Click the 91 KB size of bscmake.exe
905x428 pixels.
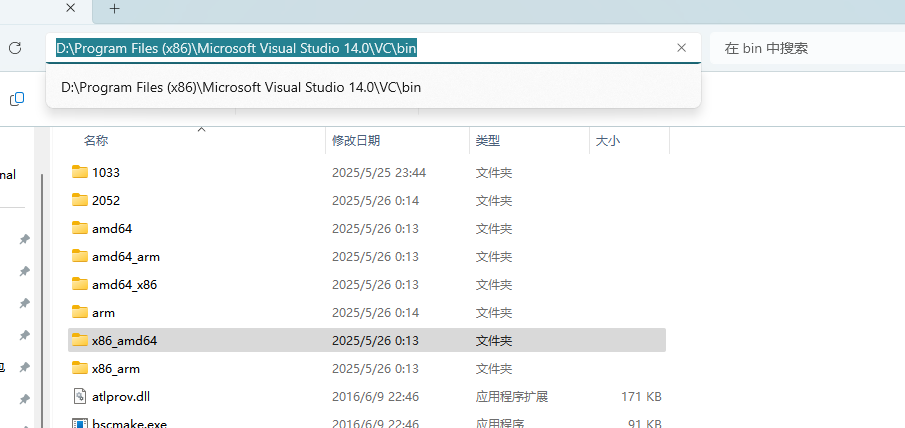pyautogui.click(x=645, y=424)
